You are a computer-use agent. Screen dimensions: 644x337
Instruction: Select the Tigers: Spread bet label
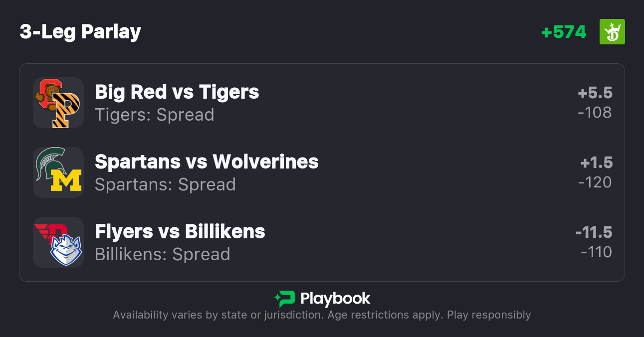click(x=155, y=115)
